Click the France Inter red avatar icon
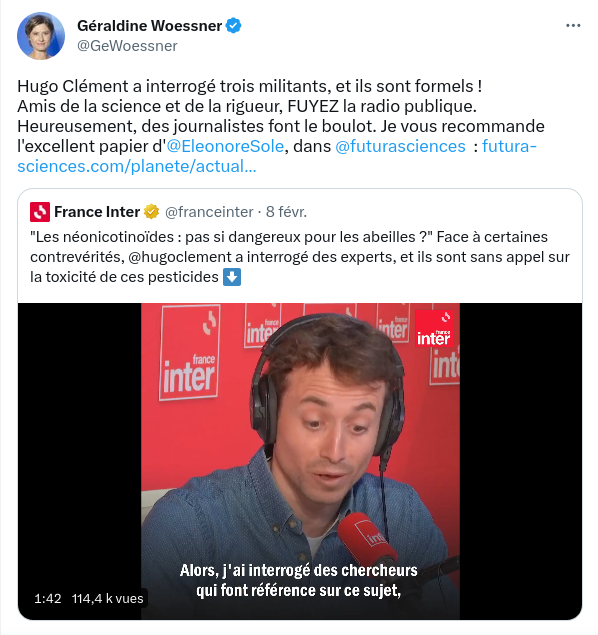The width and height of the screenshot is (598, 635). coord(40,212)
